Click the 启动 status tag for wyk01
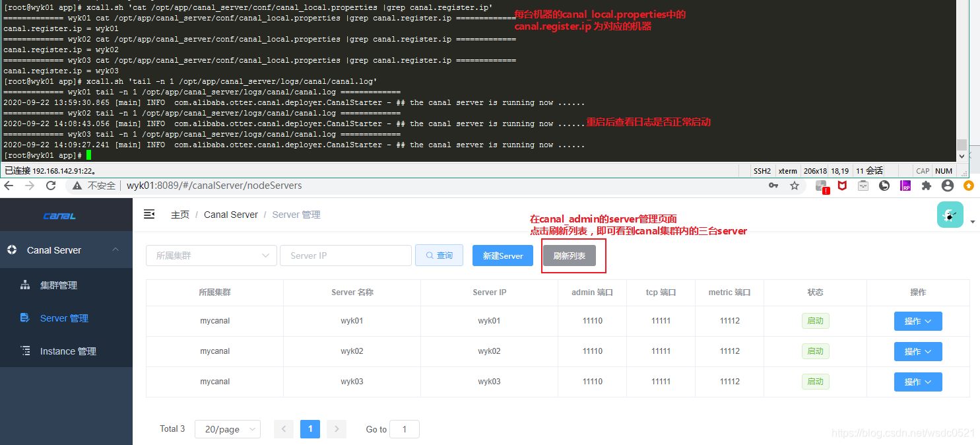The image size is (980, 445). click(816, 321)
